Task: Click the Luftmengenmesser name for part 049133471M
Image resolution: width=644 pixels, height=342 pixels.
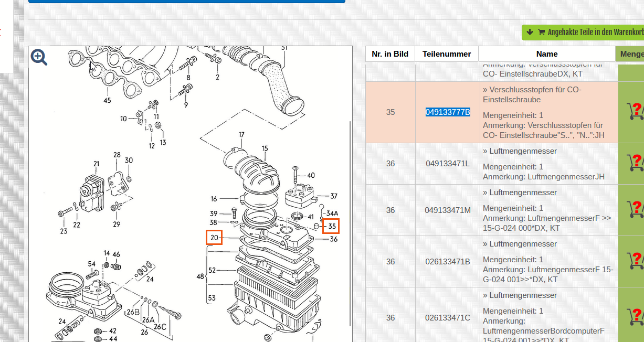Action: tap(523, 193)
